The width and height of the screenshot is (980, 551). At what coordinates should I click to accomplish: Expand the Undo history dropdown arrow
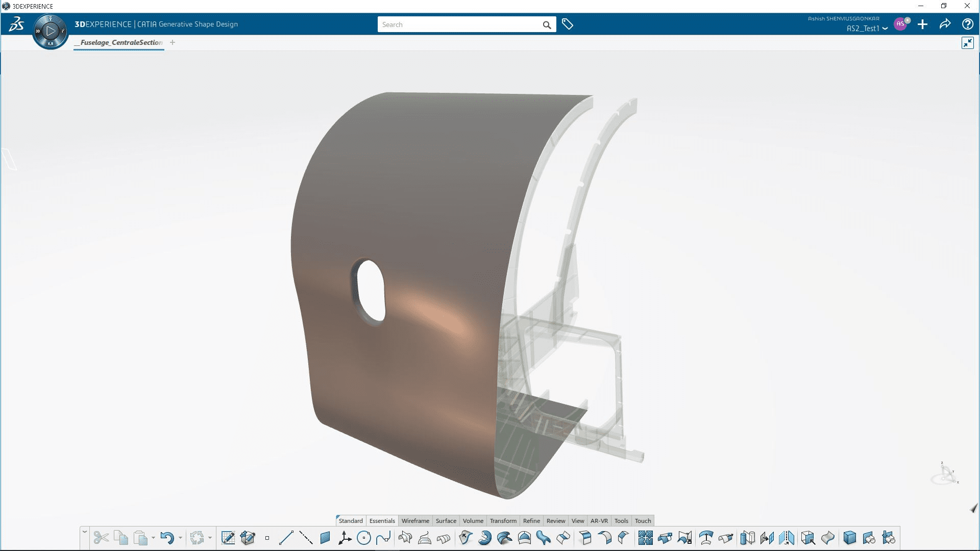click(180, 538)
